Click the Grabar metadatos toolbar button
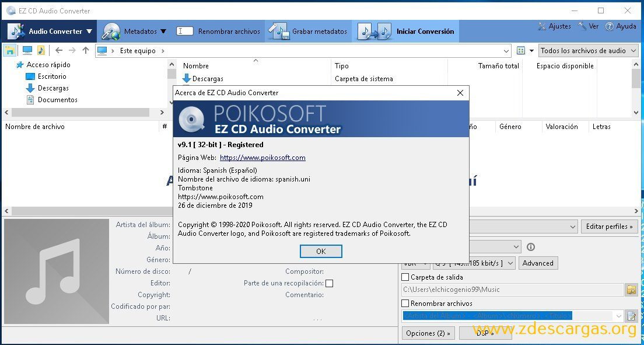644x345 pixels. (307, 32)
